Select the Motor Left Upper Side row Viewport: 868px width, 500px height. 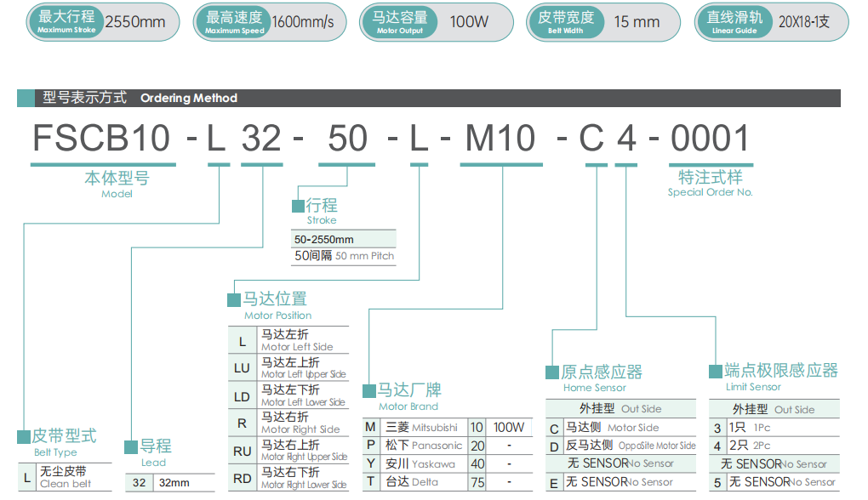(x=289, y=368)
